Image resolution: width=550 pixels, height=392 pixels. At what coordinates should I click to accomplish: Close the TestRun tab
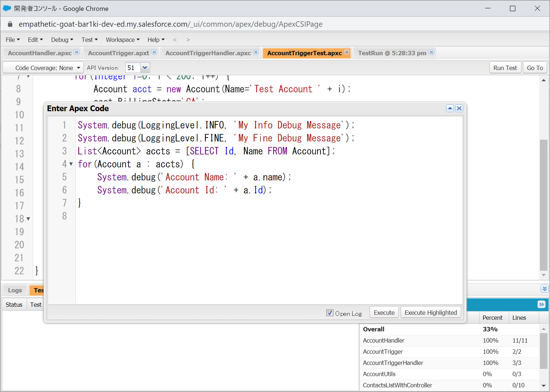(431, 52)
